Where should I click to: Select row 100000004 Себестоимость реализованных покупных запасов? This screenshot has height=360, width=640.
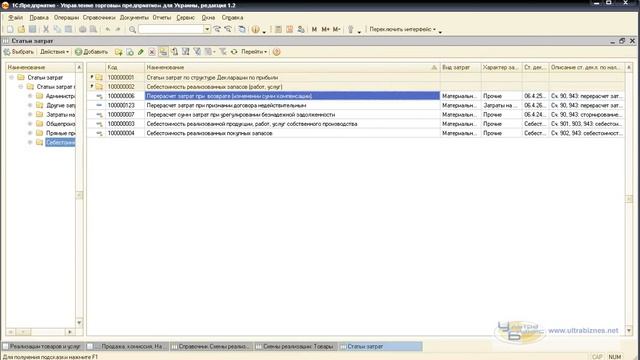tap(356, 133)
